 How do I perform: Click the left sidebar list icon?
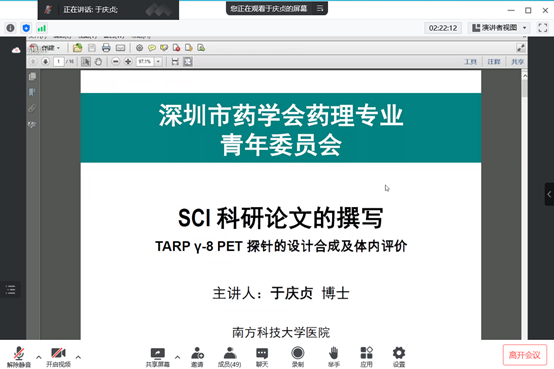11,290
